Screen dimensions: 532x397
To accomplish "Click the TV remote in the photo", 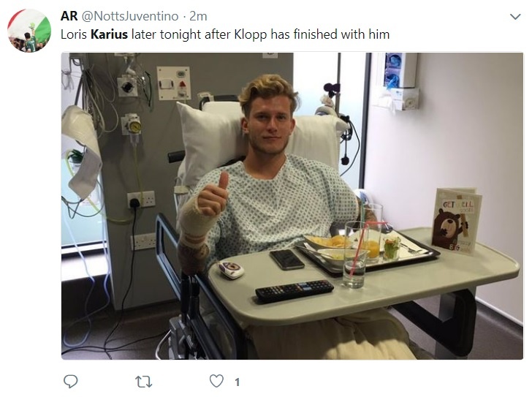I will tap(294, 290).
